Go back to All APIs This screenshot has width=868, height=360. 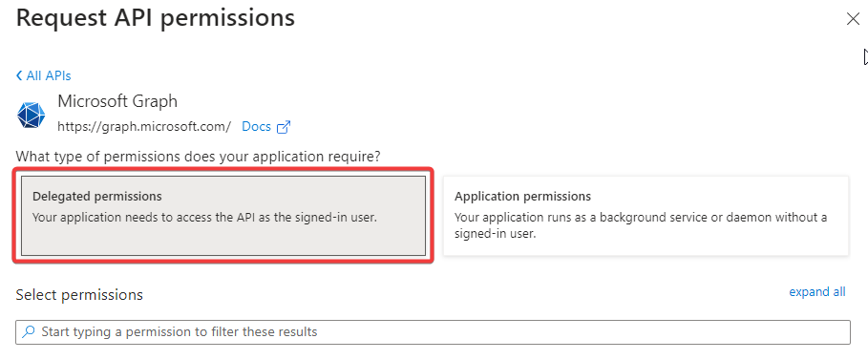[x=44, y=75]
